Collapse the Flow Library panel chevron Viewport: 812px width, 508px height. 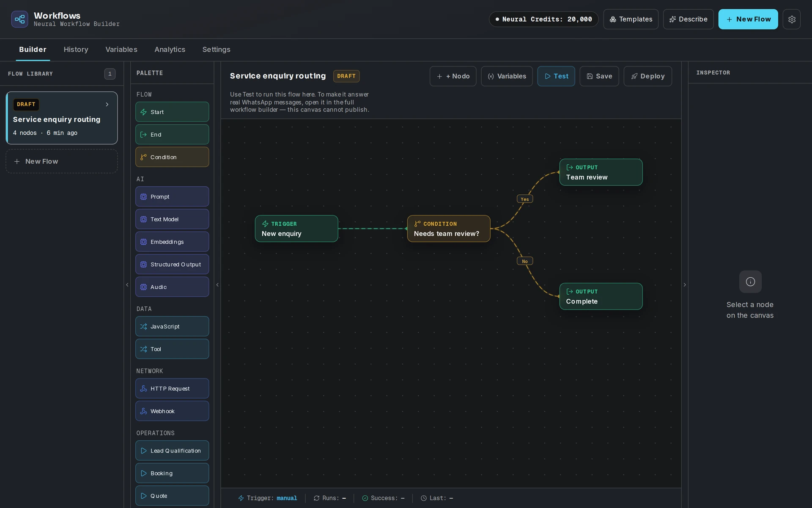point(127,284)
